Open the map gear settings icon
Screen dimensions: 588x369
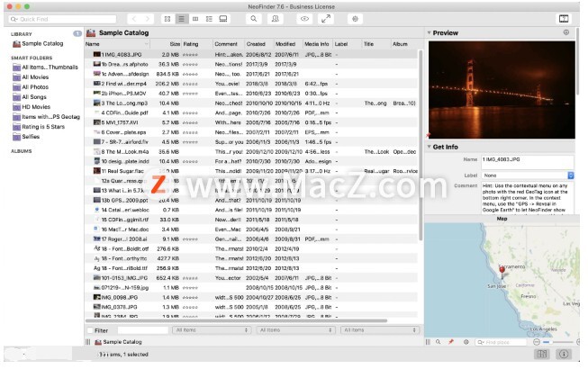(466, 342)
